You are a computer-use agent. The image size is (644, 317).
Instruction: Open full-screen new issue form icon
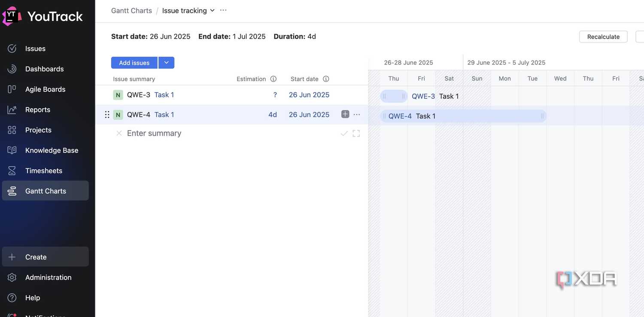coord(356,134)
